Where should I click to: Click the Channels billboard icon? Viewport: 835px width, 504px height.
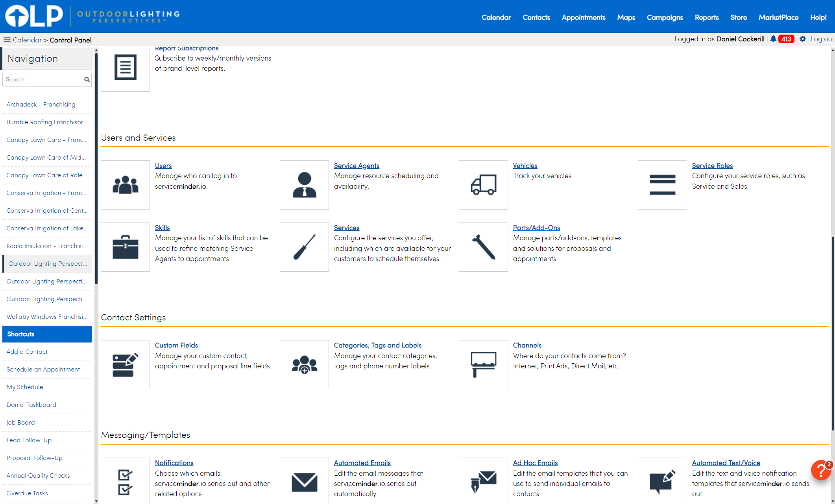tap(483, 364)
